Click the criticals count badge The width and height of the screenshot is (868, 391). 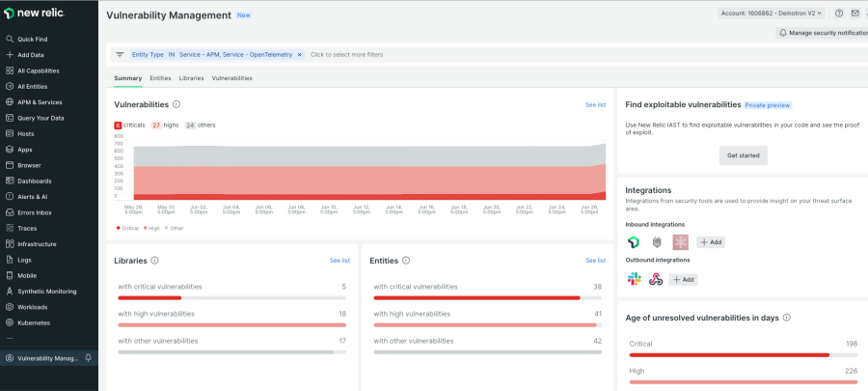point(118,126)
